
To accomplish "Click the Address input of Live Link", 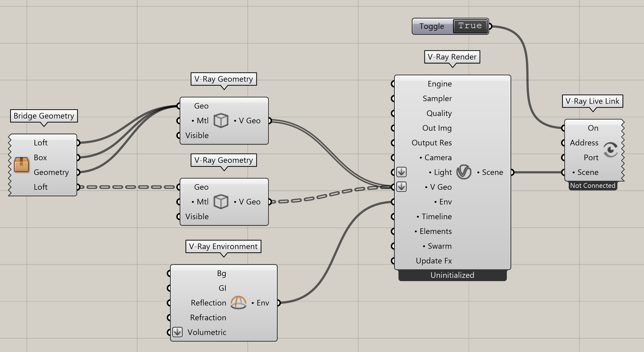I will coord(584,143).
